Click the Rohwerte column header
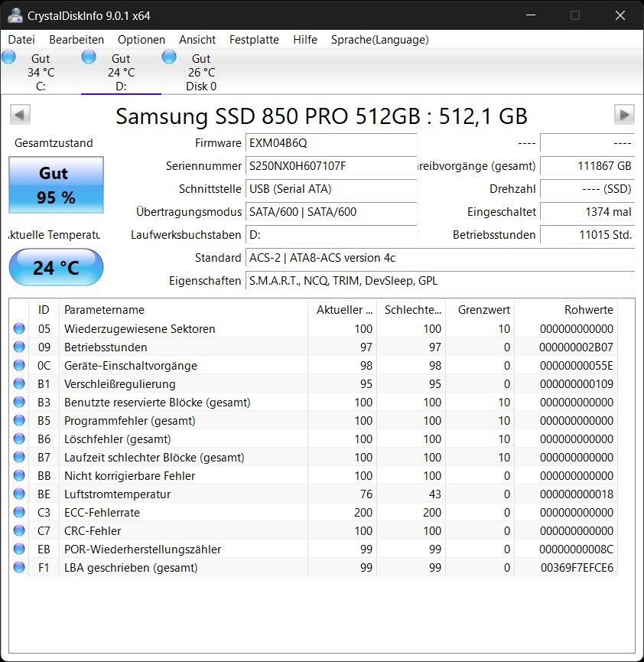 point(566,310)
